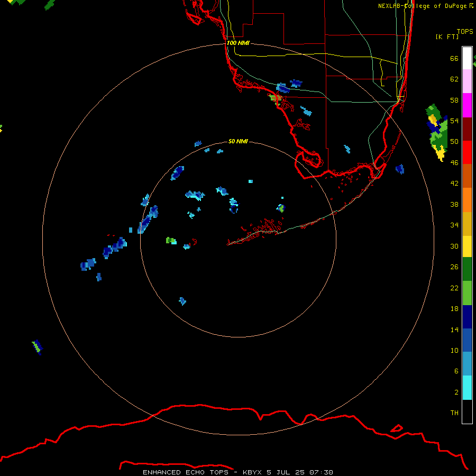Select the gold legend swatch
The width and height of the screenshot is (476, 476).
click(x=467, y=224)
